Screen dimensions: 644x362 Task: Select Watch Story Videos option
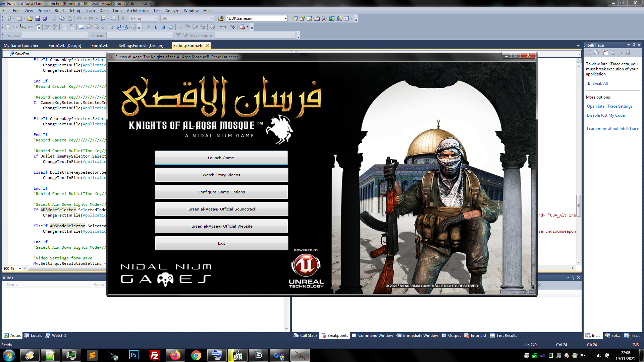pyautogui.click(x=221, y=175)
